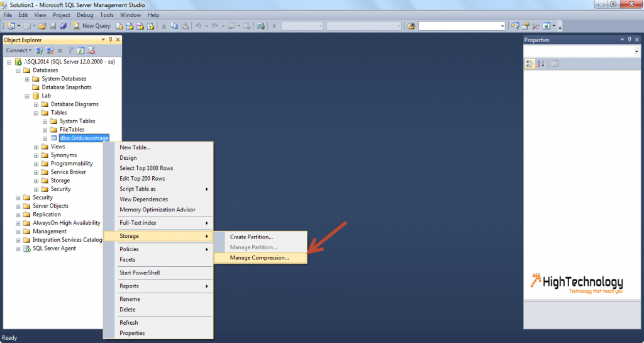Choose Design in the context menu
The height and width of the screenshot is (343, 644).
(158, 158)
